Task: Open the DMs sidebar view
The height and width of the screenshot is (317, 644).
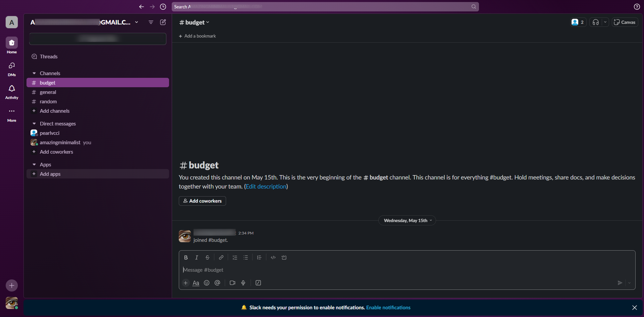Action: (x=12, y=69)
